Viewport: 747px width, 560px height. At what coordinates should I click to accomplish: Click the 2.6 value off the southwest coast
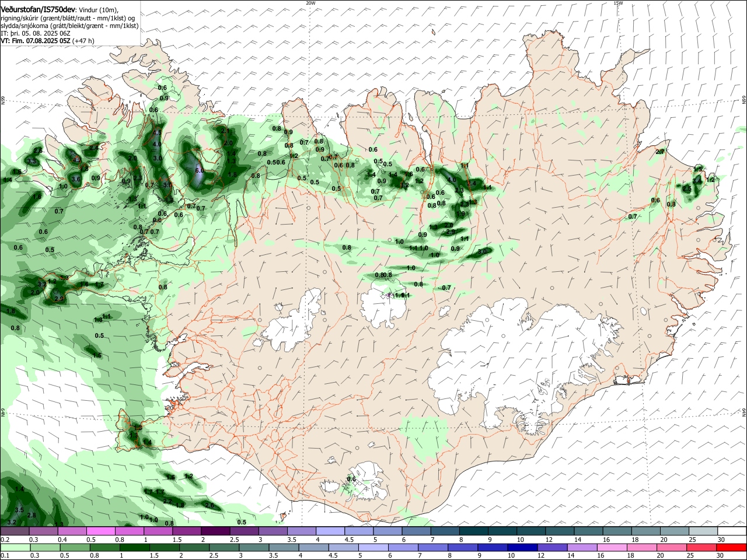210,505
